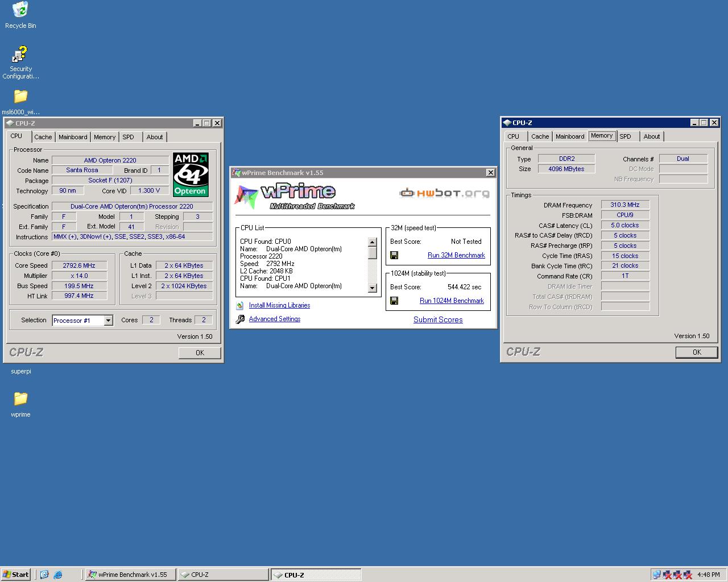
Task: Click left CPU-Z window title icon
Action: 10,123
